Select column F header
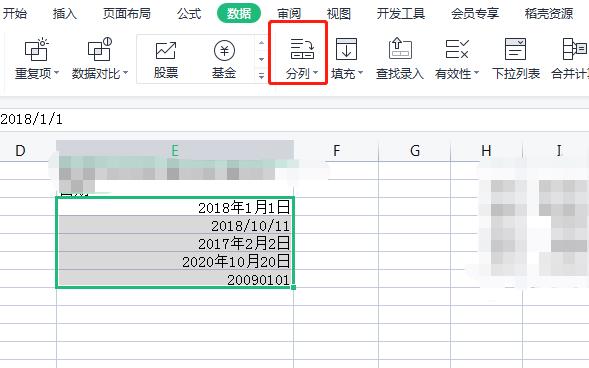Screen dimensions: 589x368 [x=336, y=151]
